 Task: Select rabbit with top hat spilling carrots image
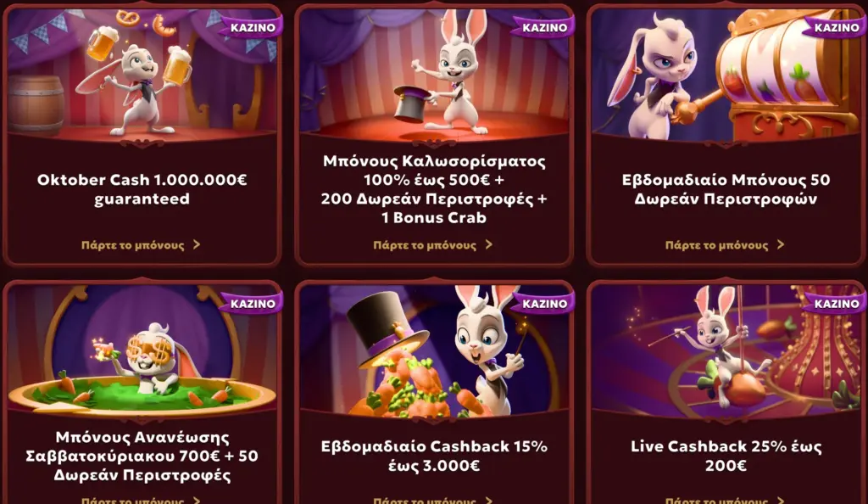pos(434,350)
